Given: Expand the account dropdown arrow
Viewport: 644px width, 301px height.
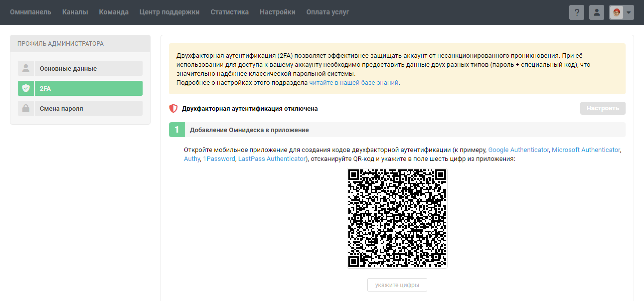Looking at the screenshot, I should pos(629,12).
